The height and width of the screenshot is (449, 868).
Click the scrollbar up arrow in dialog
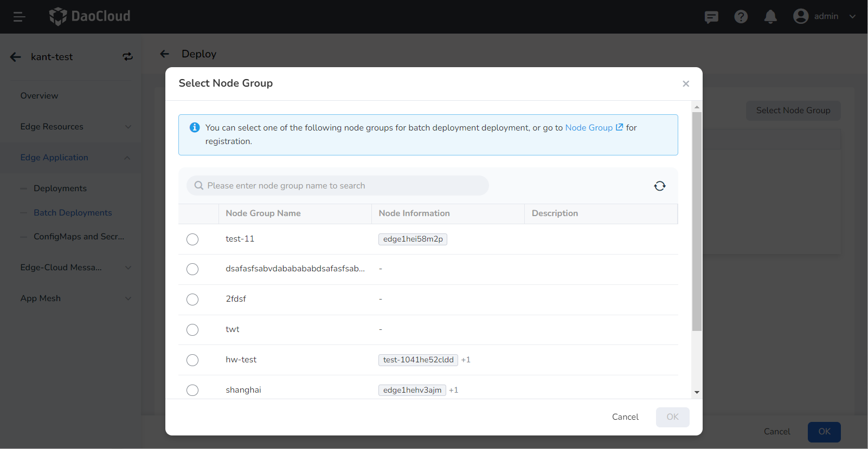pos(697,107)
